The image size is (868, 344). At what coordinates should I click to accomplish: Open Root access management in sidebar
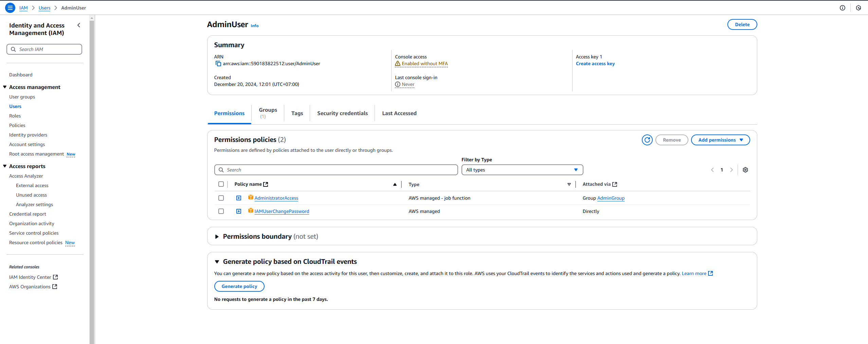tap(36, 154)
